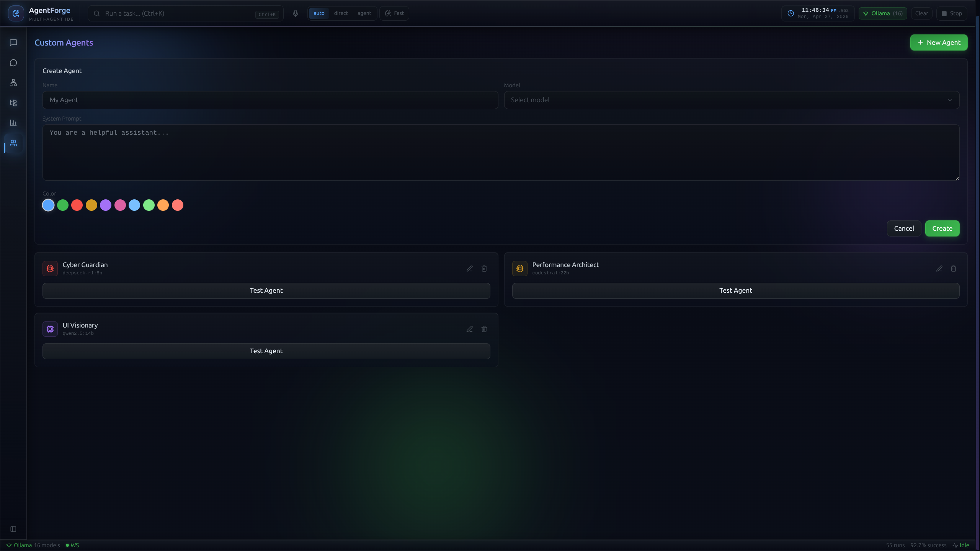Image resolution: width=980 pixels, height=551 pixels.
Task: Focus the agent Name input field
Action: [x=270, y=100]
